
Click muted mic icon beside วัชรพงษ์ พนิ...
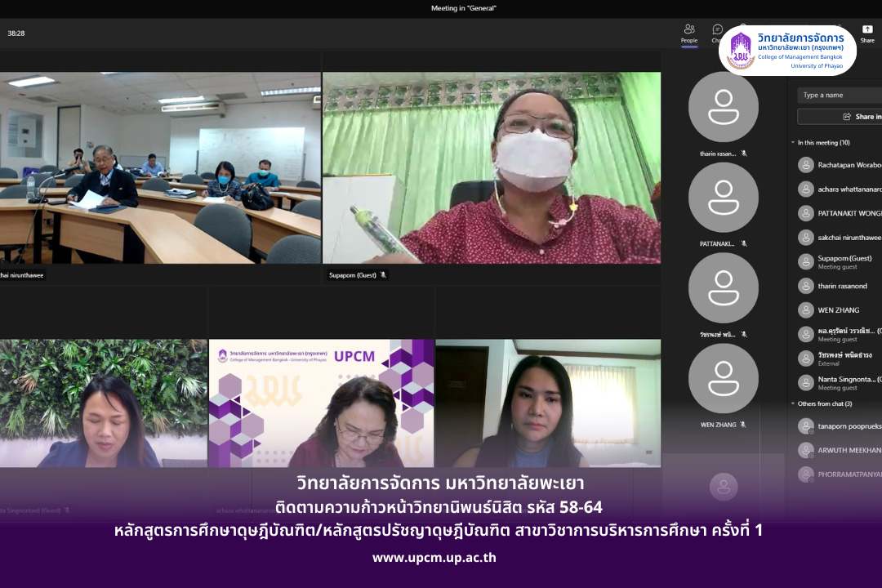[744, 334]
